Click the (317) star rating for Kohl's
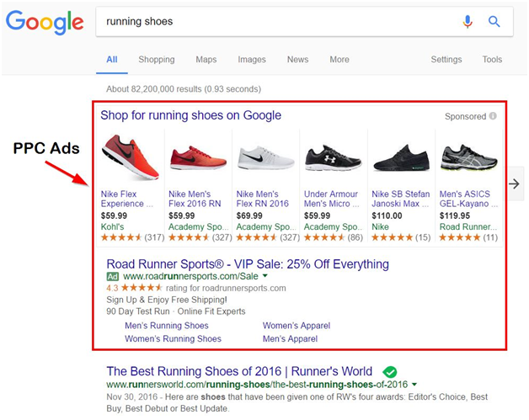Viewport: 529px width, 420px height. [x=132, y=237]
